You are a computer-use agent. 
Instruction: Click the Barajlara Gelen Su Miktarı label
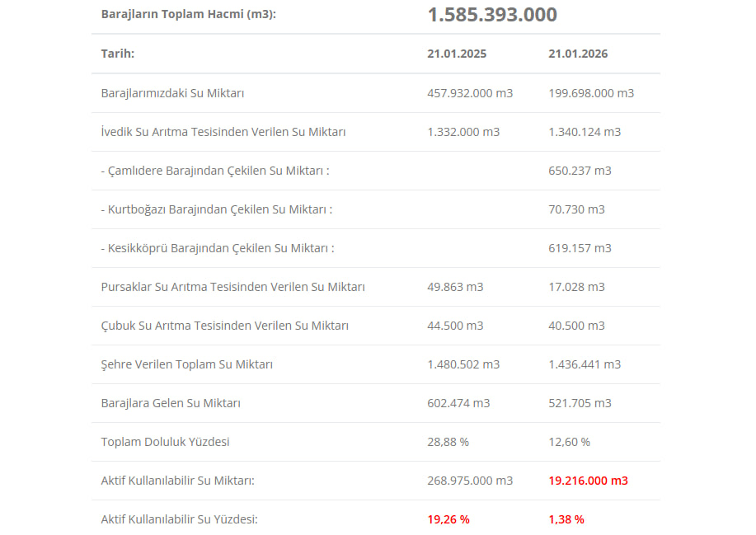(x=171, y=403)
